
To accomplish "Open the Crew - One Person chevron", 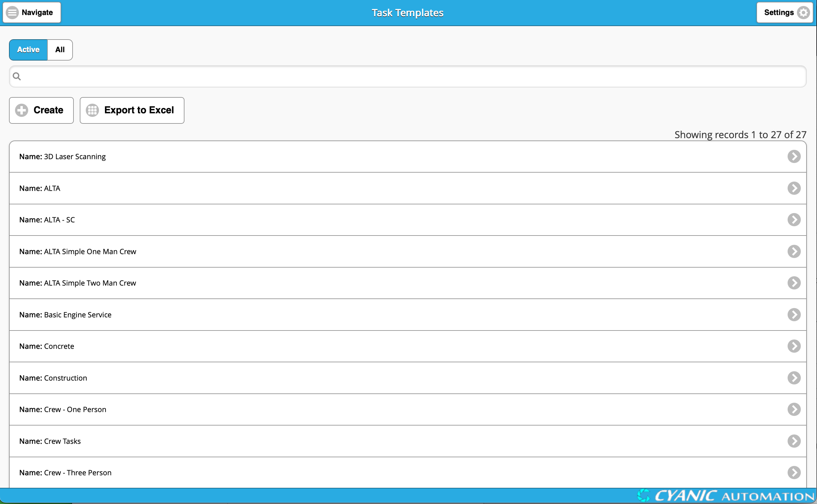I will [x=794, y=409].
